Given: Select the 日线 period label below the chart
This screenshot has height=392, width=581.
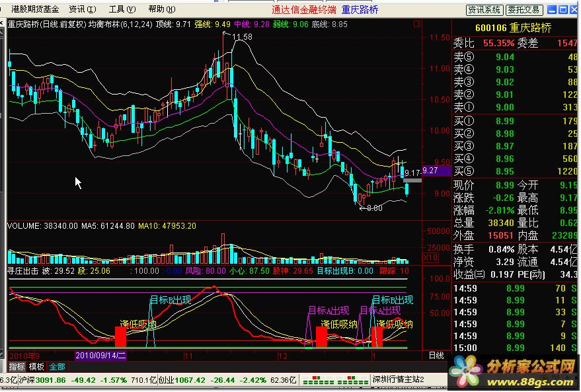Looking at the screenshot, I should click(x=436, y=356).
